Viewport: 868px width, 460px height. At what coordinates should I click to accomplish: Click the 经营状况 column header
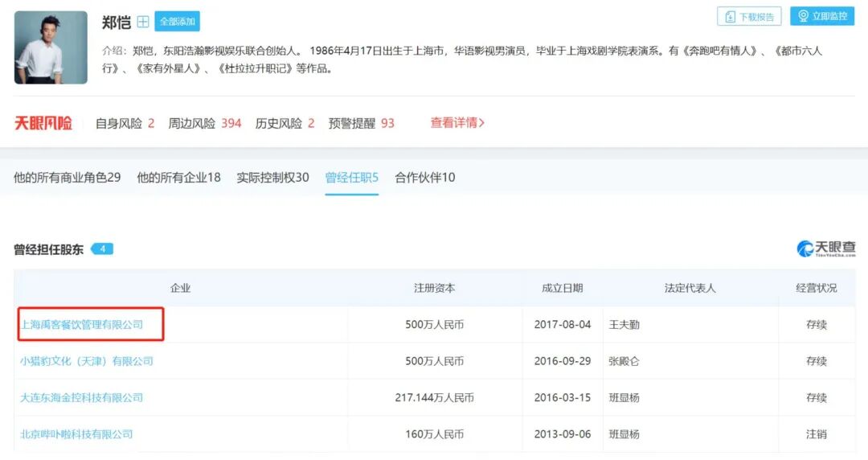(817, 288)
